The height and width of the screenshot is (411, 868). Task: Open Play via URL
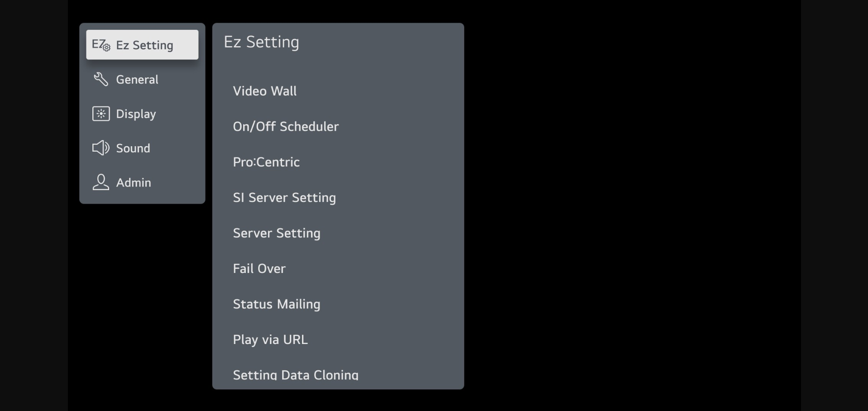(270, 339)
